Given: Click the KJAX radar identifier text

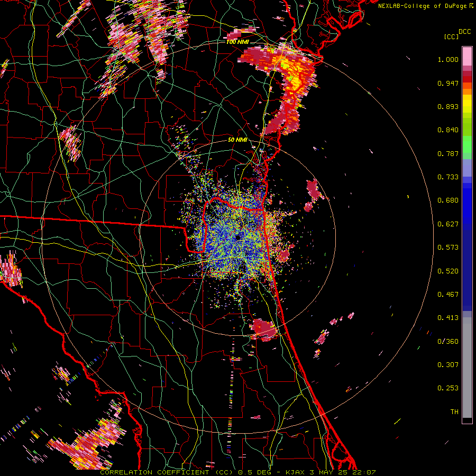Looking at the screenshot, I should click(x=295, y=472).
